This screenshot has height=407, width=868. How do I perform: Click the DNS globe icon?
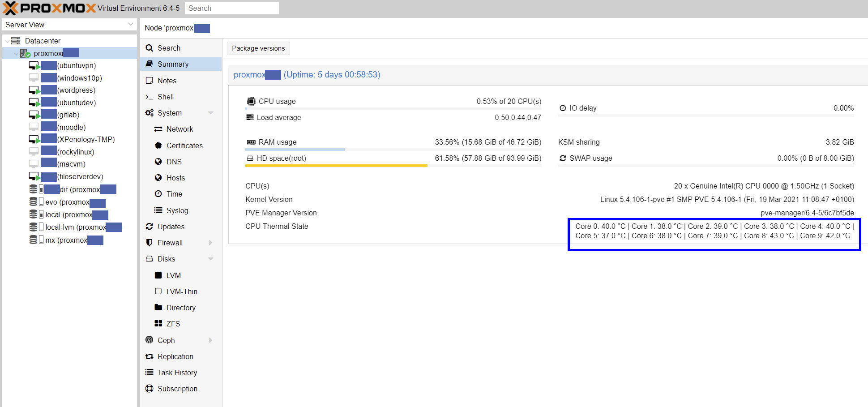tap(158, 162)
